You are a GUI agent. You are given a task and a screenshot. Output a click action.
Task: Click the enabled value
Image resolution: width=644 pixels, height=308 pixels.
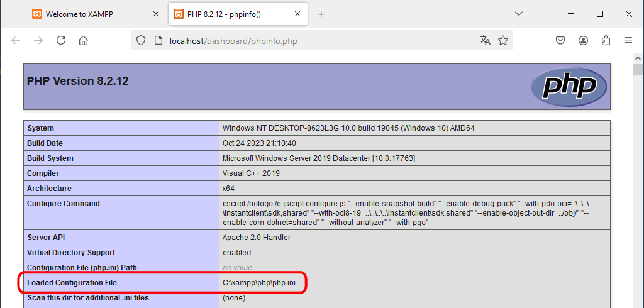tap(236, 252)
